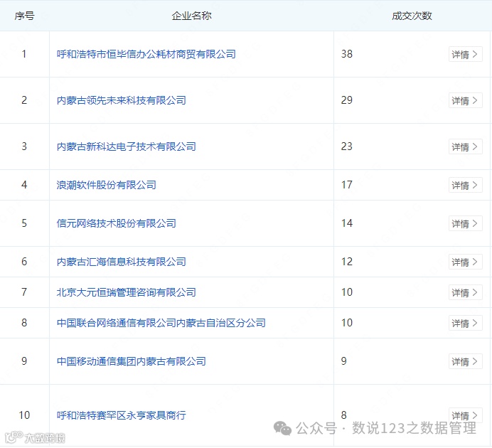Click the 成交次数 column header

pyautogui.click(x=412, y=16)
